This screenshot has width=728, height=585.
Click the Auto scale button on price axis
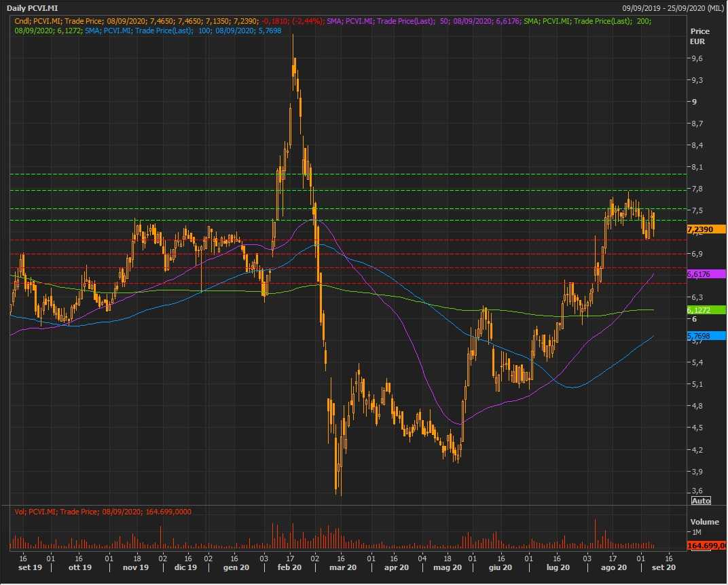pyautogui.click(x=700, y=500)
